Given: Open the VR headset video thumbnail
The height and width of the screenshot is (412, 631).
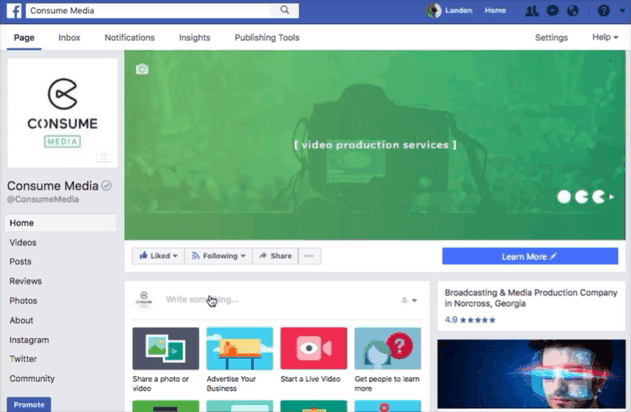Looking at the screenshot, I should 532,374.
